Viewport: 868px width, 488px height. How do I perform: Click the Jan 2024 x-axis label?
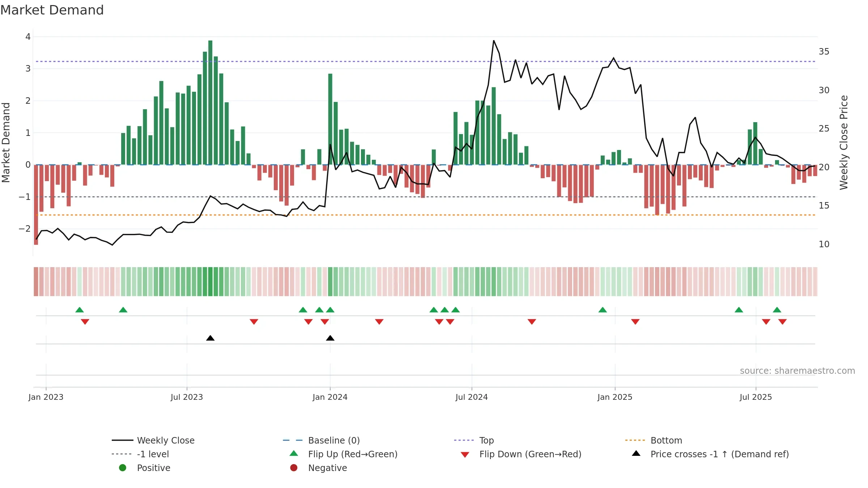[x=330, y=397]
